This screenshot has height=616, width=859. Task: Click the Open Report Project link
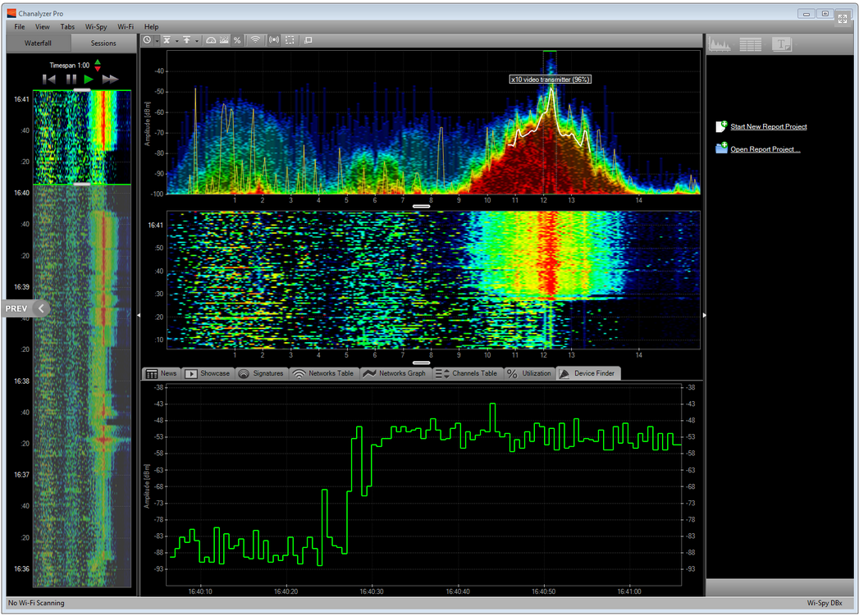764,149
